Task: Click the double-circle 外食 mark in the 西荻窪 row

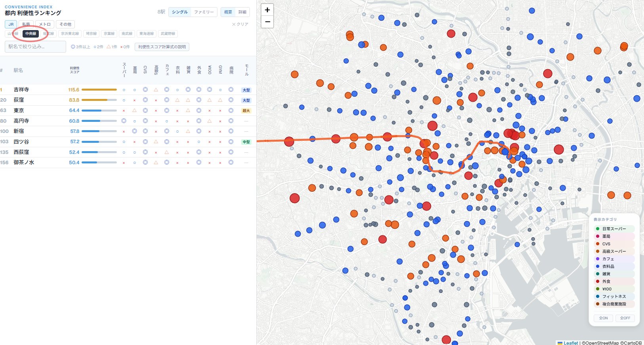Action: (199, 152)
